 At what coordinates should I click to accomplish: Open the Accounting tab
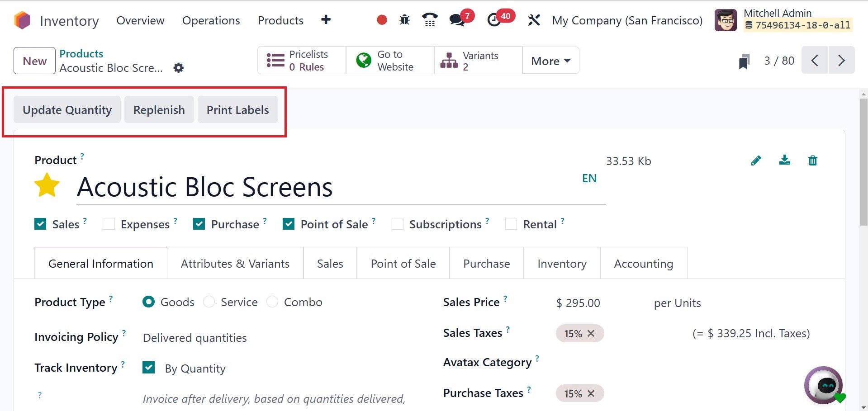coord(643,264)
